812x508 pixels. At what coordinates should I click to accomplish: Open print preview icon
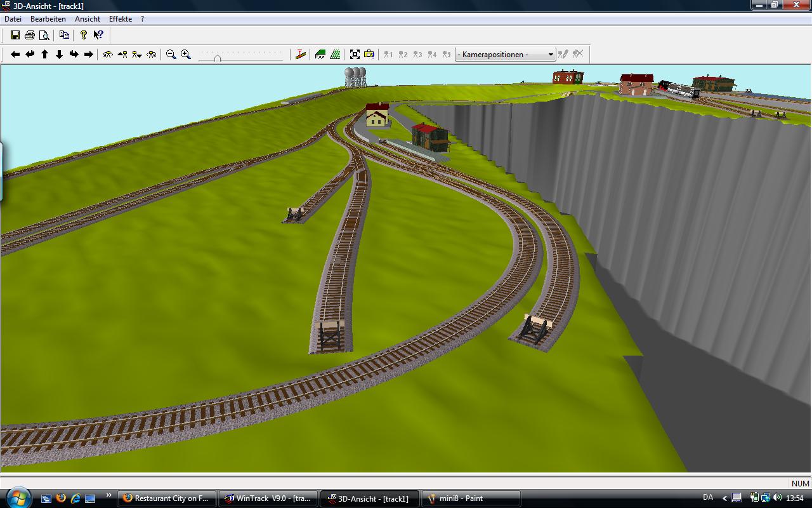(x=44, y=35)
